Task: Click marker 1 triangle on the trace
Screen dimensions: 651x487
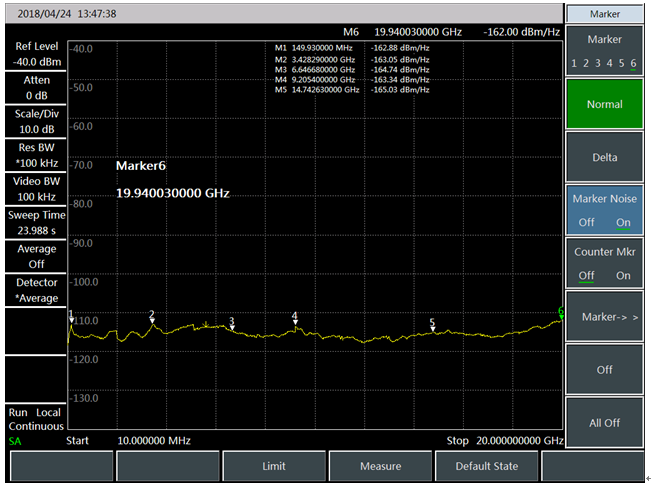Action: [71, 320]
